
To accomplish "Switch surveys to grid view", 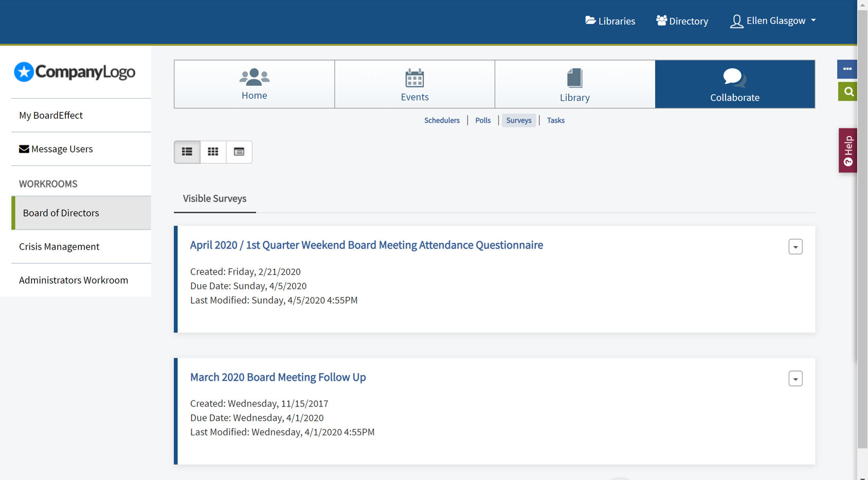I will coord(213,152).
